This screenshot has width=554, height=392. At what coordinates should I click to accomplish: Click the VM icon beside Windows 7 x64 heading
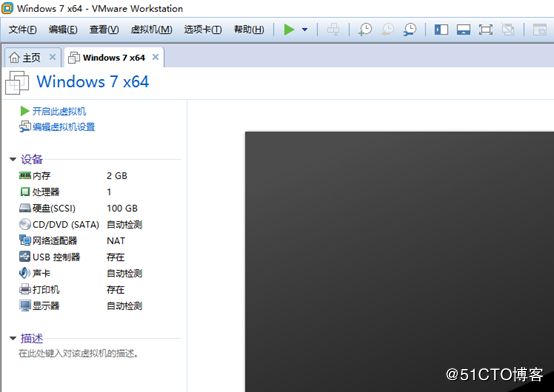tap(17, 83)
